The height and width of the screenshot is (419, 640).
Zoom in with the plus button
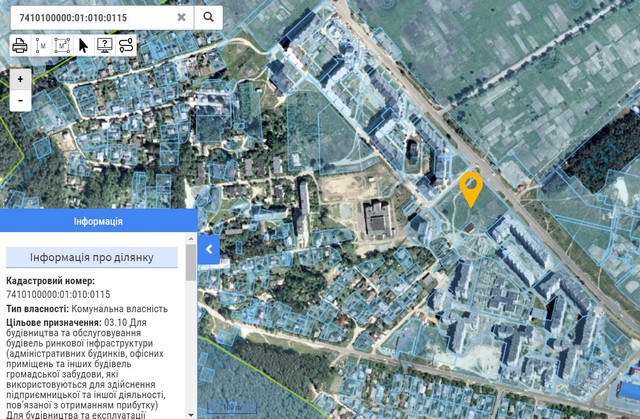pyautogui.click(x=20, y=78)
